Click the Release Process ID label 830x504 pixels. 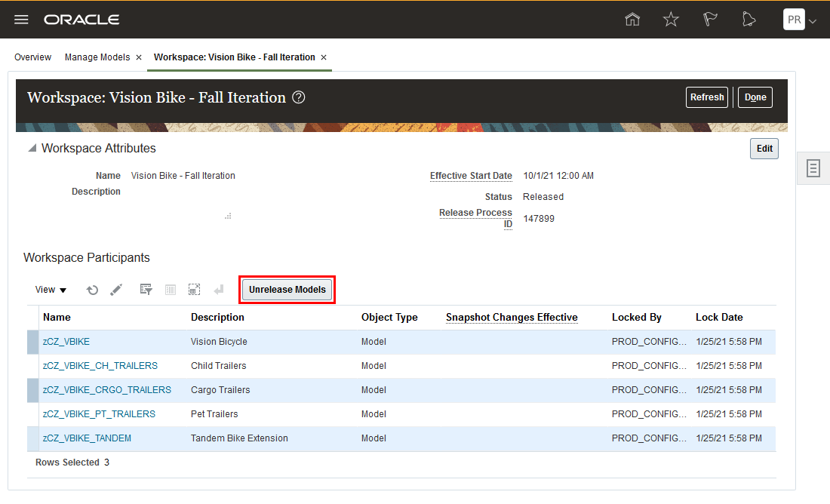tap(476, 218)
